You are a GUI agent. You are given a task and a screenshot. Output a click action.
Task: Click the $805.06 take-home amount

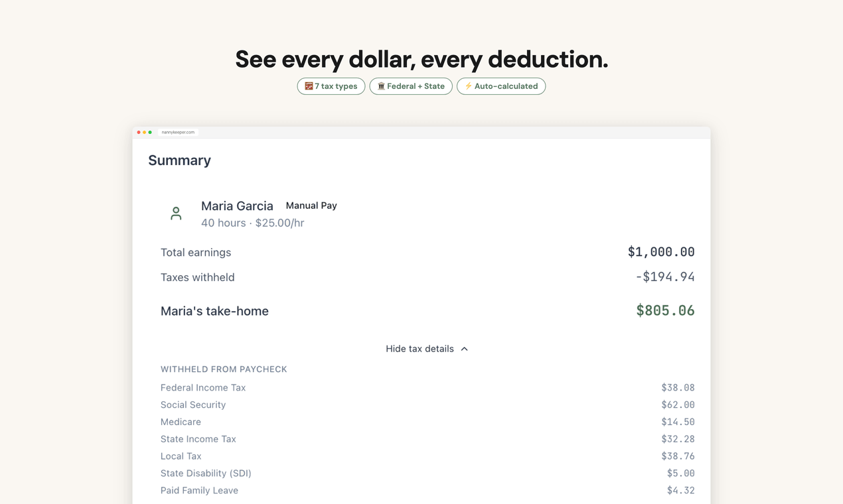pyautogui.click(x=665, y=310)
